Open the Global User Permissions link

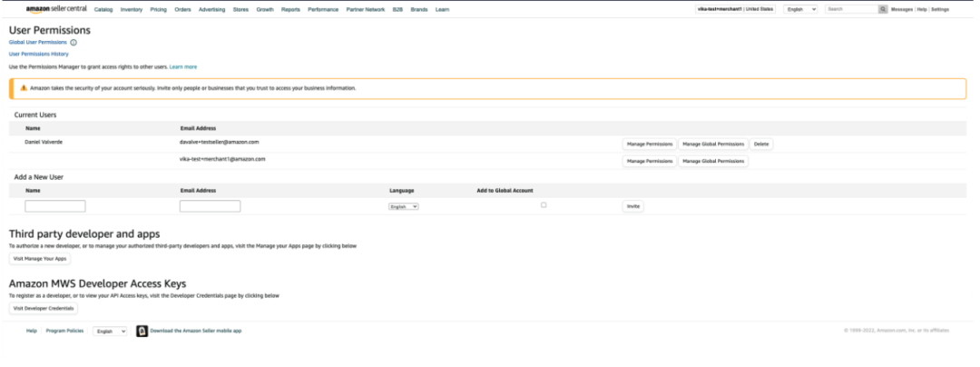[x=37, y=43]
